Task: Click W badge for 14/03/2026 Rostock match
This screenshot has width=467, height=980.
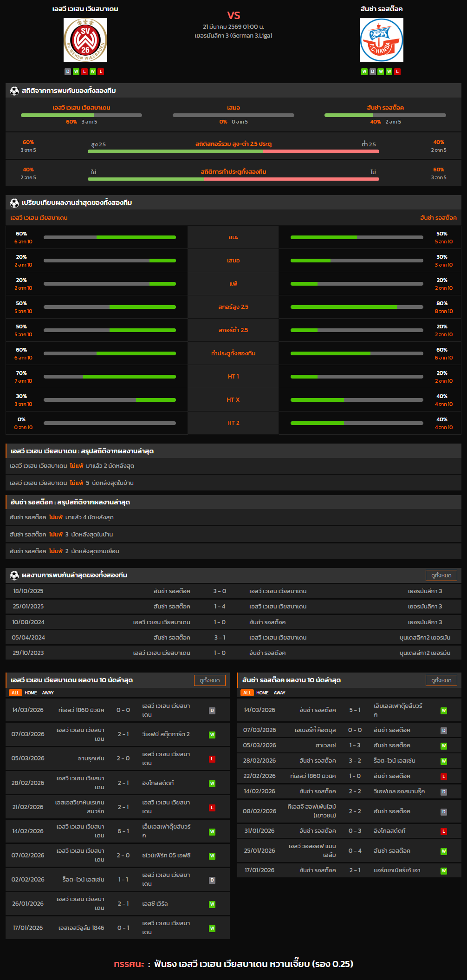Action: click(x=444, y=711)
